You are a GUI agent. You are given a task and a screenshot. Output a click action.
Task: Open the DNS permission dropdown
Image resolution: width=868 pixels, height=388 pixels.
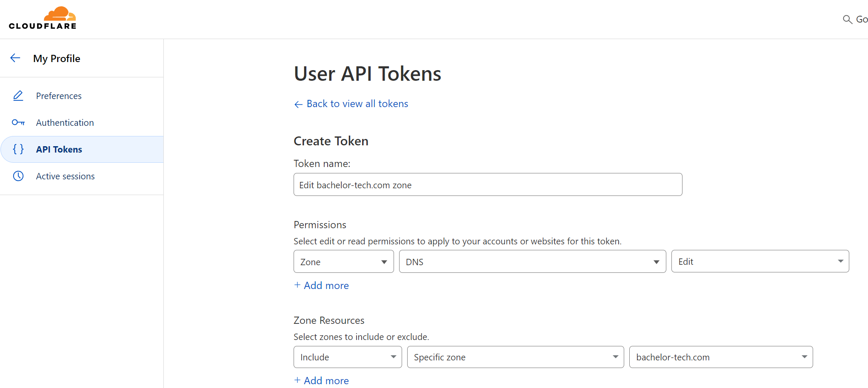[x=532, y=261]
